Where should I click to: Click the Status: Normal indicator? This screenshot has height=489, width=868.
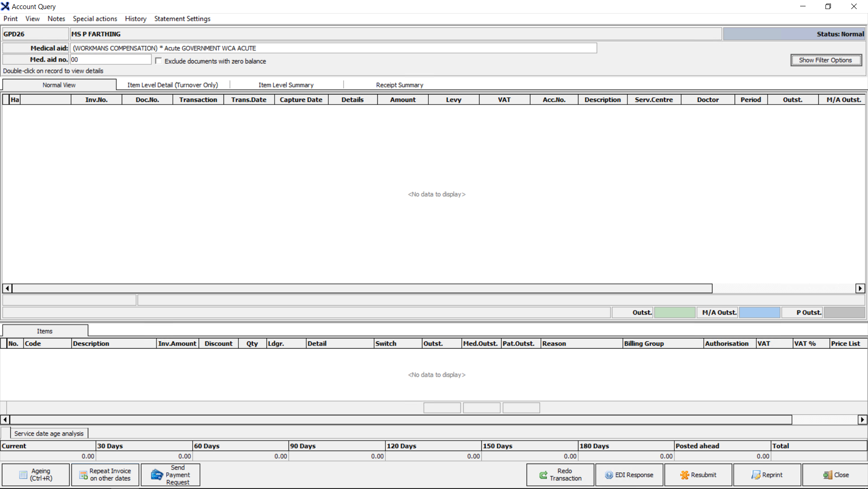pos(794,34)
